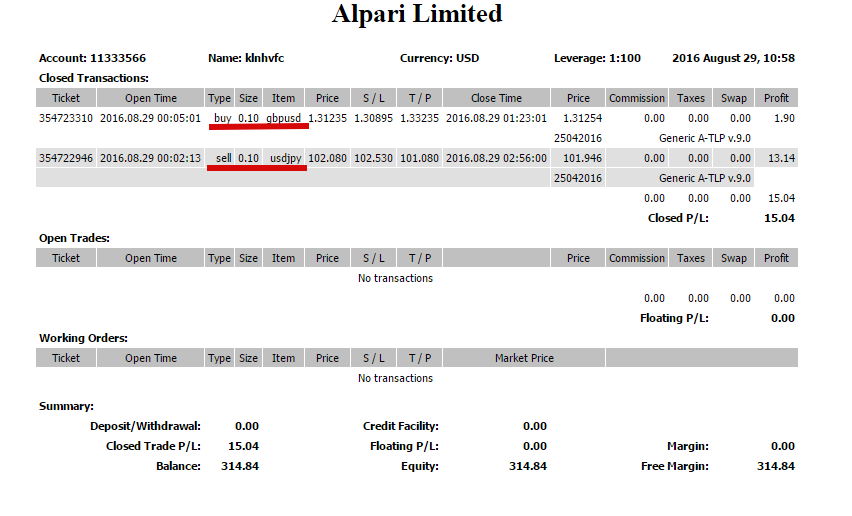Click Swap header in Open Trades table

[734, 258]
